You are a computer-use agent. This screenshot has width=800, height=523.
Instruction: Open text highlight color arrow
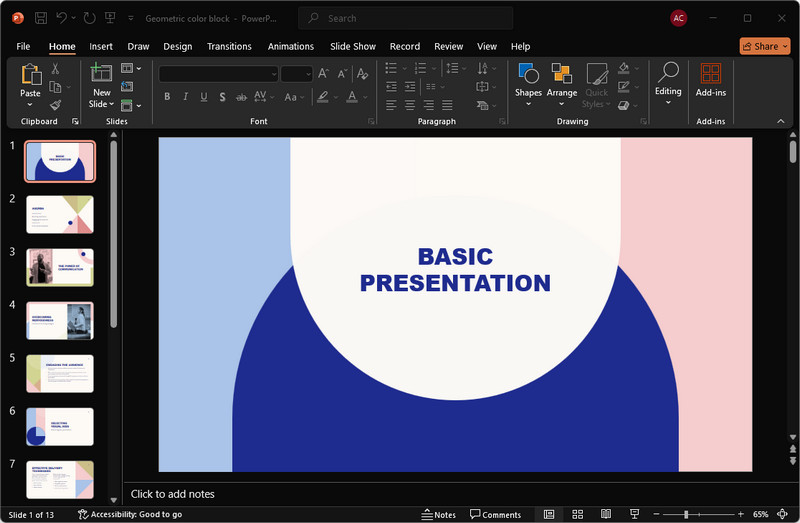pos(336,97)
